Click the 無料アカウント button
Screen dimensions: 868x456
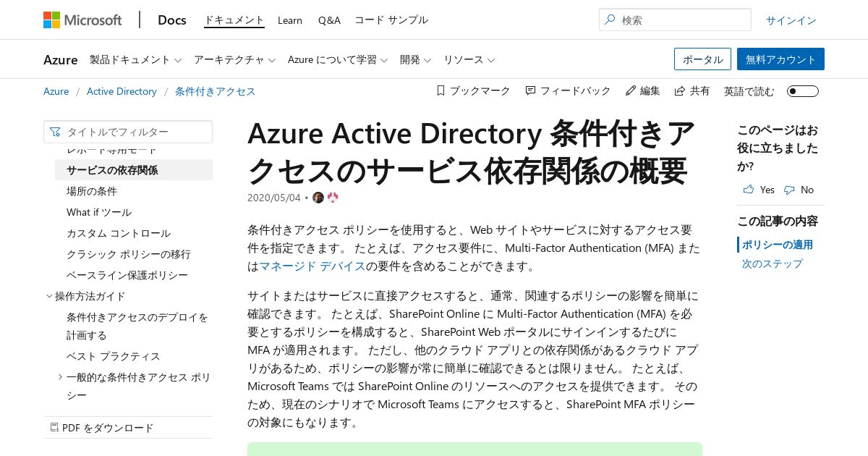780,59
